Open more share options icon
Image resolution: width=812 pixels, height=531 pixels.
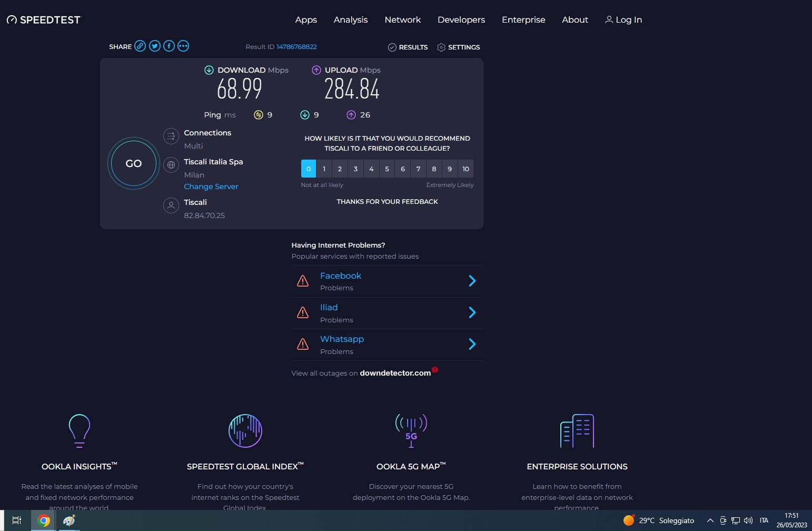(183, 46)
